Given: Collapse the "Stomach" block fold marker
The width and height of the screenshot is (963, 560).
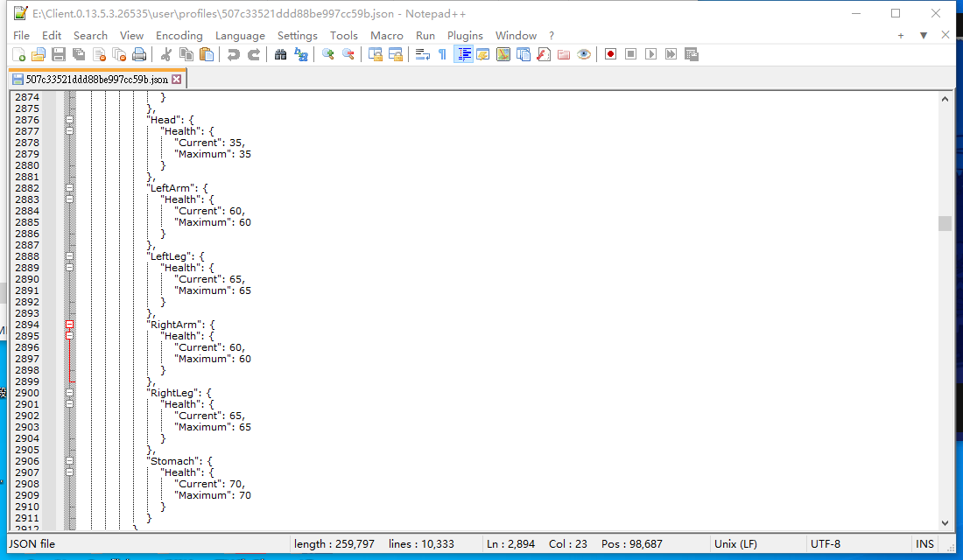Looking at the screenshot, I should pos(70,461).
